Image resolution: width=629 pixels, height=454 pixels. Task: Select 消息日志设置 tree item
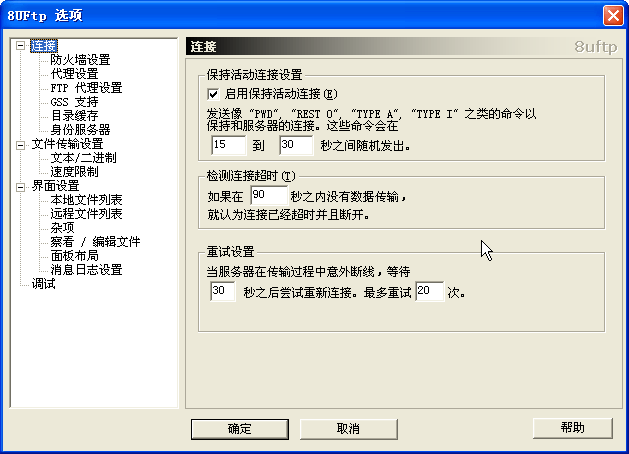click(x=86, y=270)
